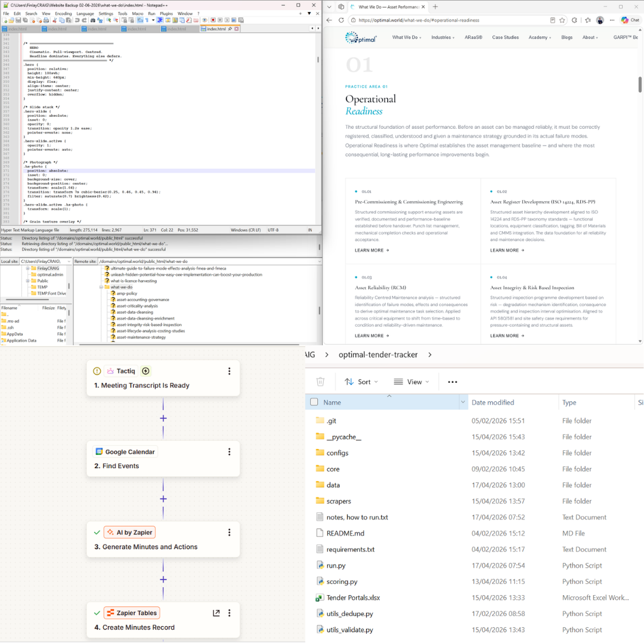The height and width of the screenshot is (644, 644).
Task: Toggle word wrap in Notepad++ toolbar
Action: pos(140,20)
